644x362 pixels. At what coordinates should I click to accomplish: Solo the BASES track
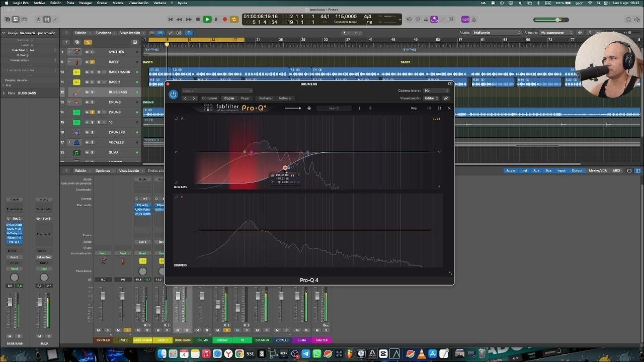click(92, 62)
